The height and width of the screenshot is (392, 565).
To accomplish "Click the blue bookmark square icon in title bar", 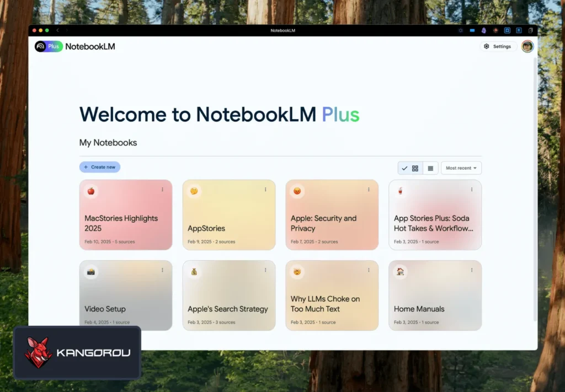I will point(507,30).
